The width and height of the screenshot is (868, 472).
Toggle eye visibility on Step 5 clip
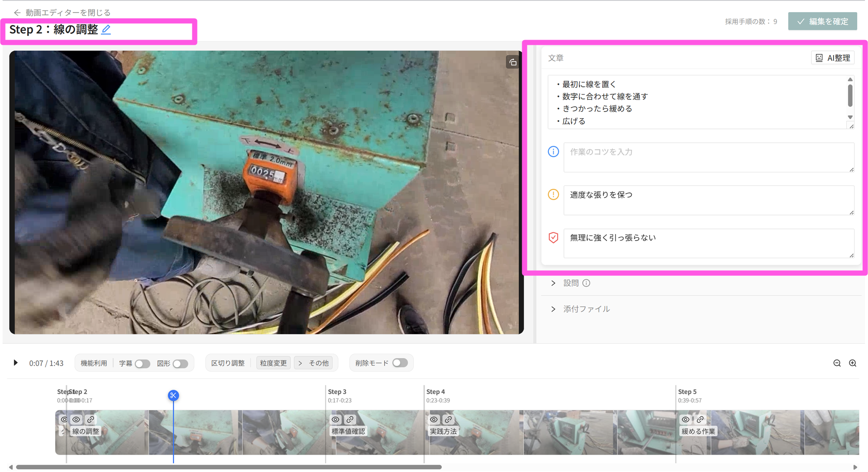coord(686,419)
